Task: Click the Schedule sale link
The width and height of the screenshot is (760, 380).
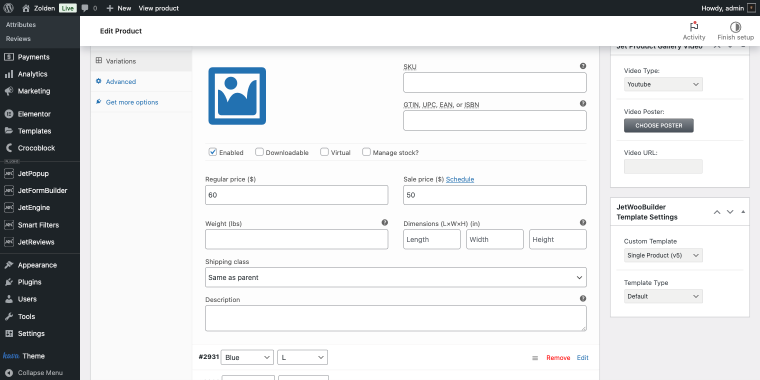Action: tap(460, 179)
